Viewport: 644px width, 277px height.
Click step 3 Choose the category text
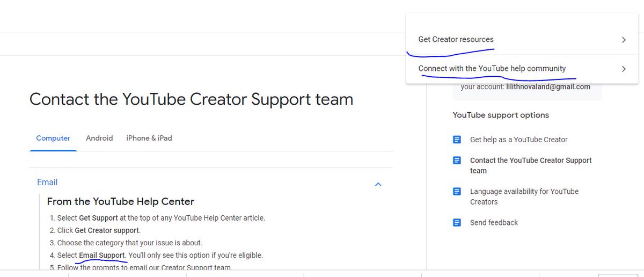pos(129,243)
